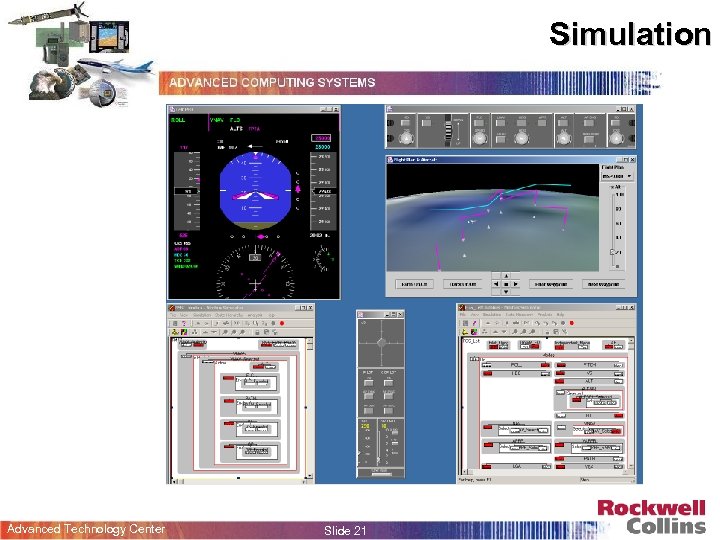720x540 pixels.
Task: Click rotary knob beneath ALT button
Action: [x=563, y=137]
